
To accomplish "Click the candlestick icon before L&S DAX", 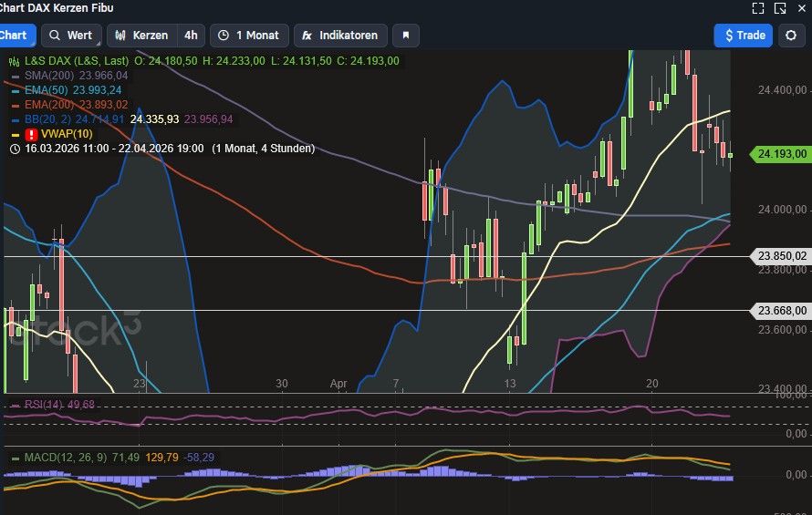I will [x=15, y=61].
